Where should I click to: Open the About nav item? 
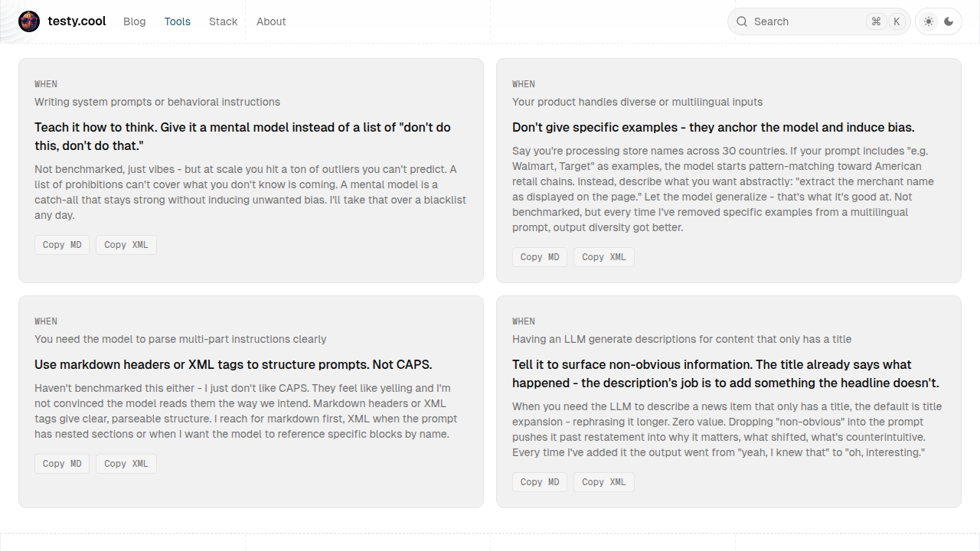click(x=271, y=21)
